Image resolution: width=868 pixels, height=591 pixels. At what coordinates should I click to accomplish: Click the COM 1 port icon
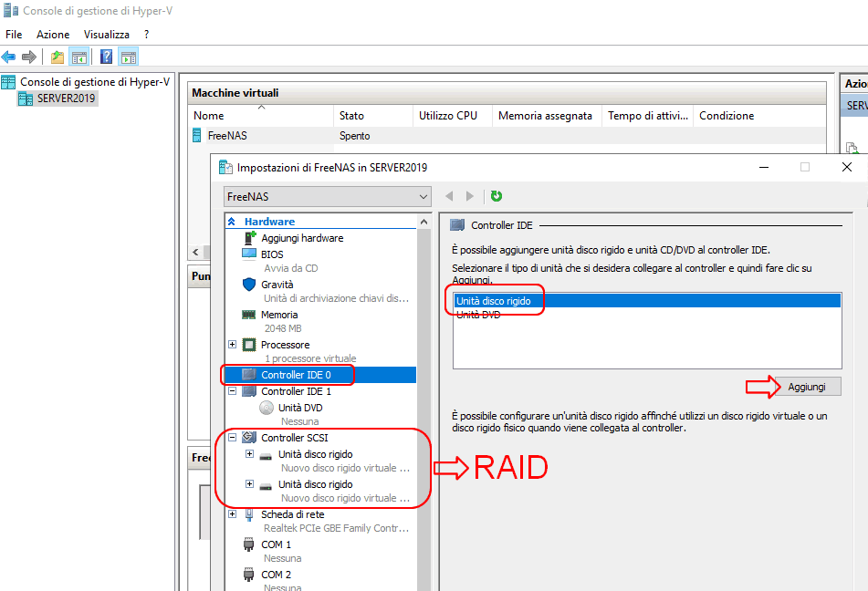[x=249, y=544]
